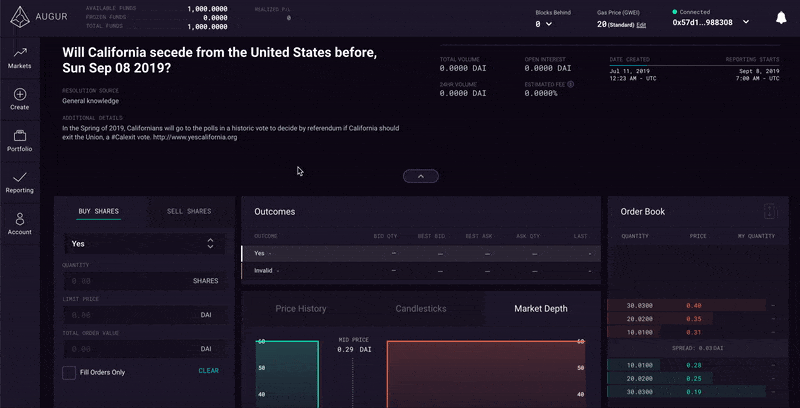Switch to the Candlesticks tab
Screen dimensions: 800x408
(x=421, y=309)
